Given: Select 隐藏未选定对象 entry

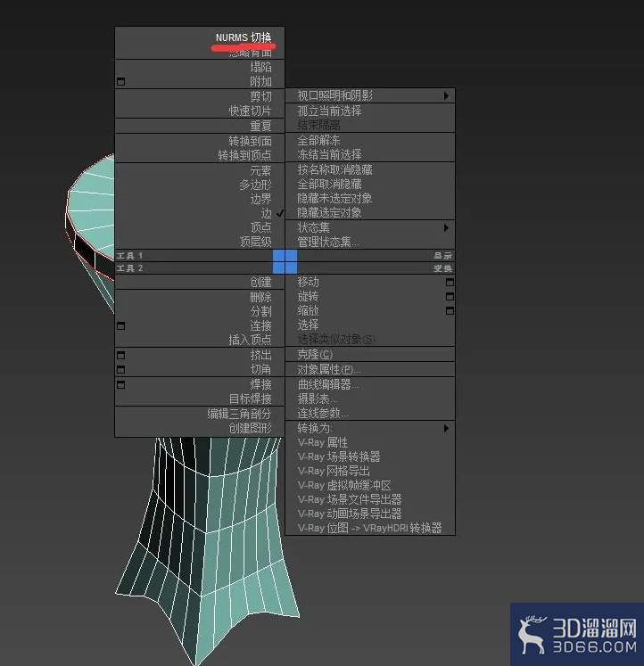Looking at the screenshot, I should coord(334,198).
